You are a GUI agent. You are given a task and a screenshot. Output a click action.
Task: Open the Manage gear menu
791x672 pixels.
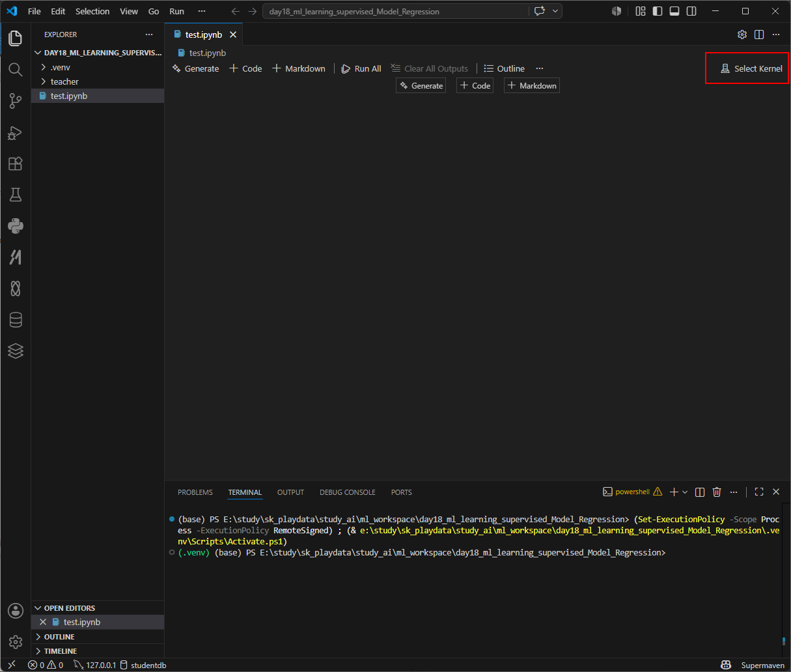(x=16, y=641)
